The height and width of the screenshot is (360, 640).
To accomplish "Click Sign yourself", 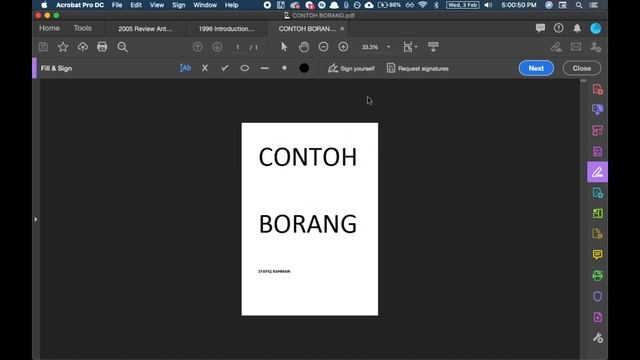I will coord(351,68).
